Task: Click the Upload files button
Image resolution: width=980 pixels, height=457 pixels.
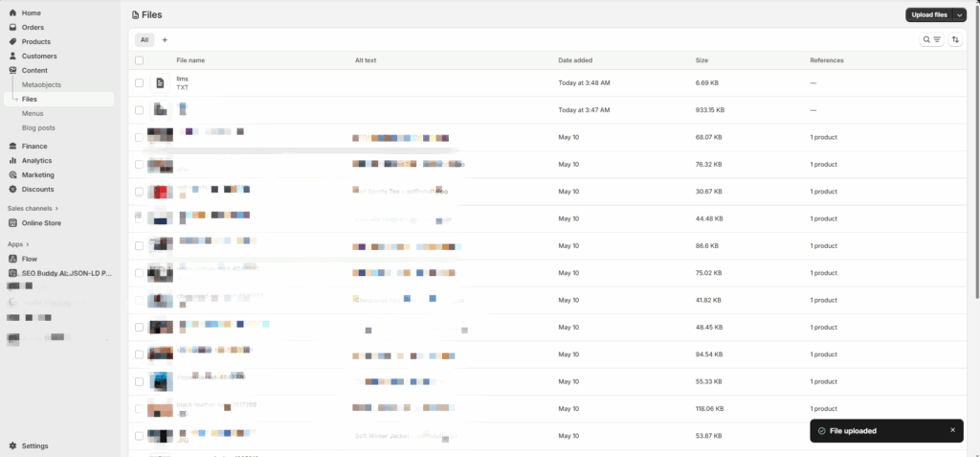Action: click(928, 14)
